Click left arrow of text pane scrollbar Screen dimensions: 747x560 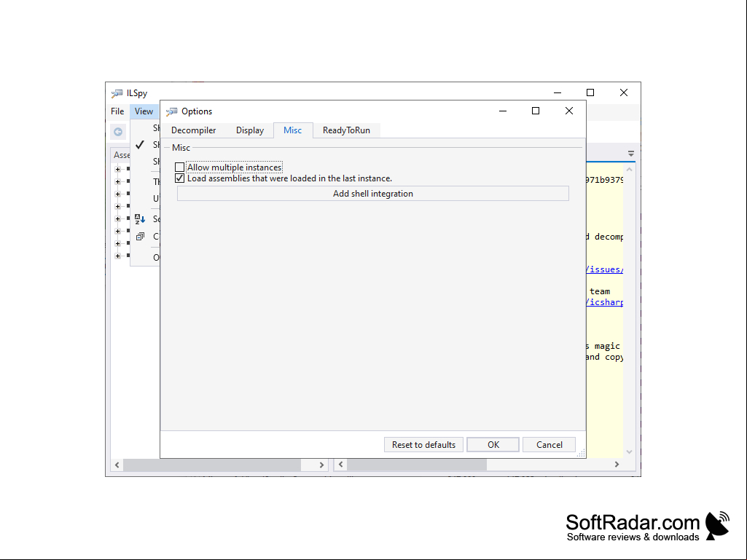340,465
